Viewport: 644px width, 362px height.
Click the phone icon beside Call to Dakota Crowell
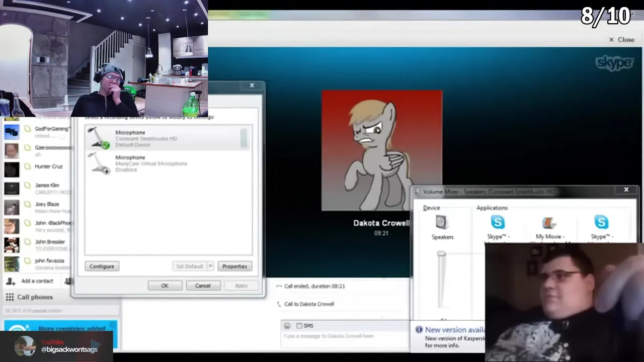click(279, 304)
